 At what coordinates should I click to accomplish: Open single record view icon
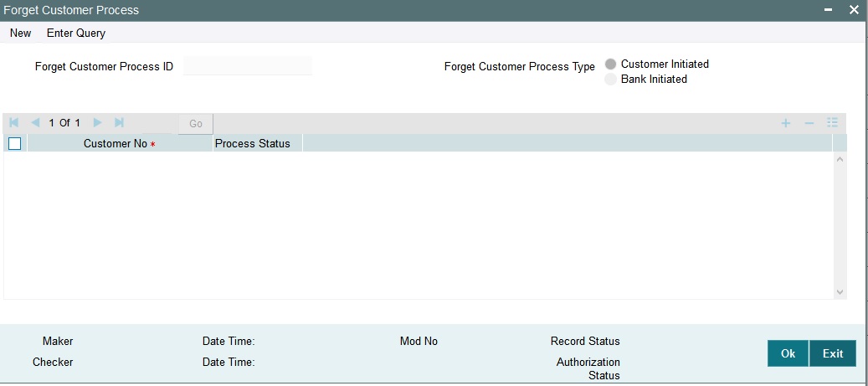click(833, 123)
